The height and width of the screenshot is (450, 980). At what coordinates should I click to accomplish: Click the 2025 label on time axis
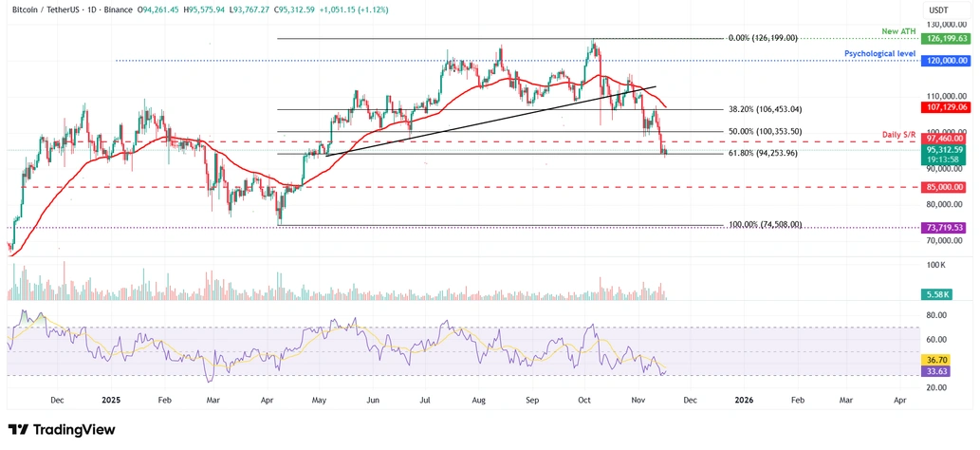(110, 401)
